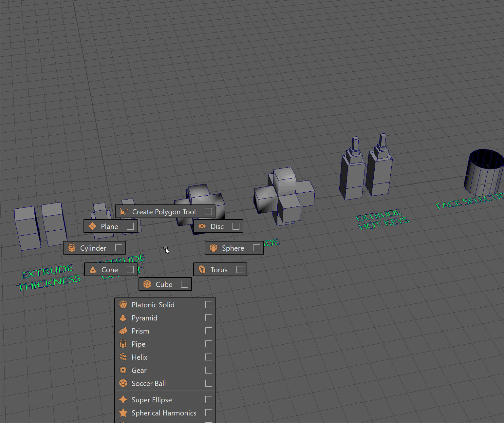This screenshot has height=423, width=504.
Task: Click the Helix primitive icon
Action: pos(123,357)
